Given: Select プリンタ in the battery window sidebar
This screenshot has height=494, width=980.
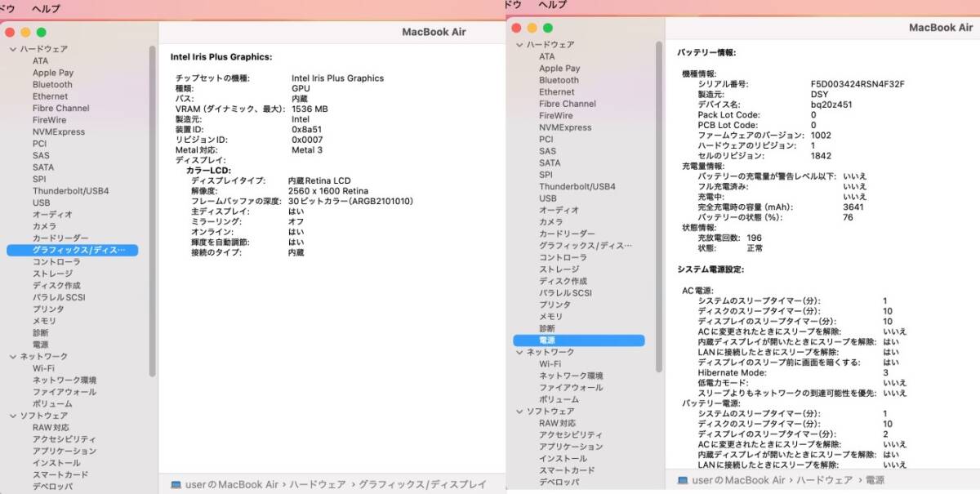Looking at the screenshot, I should point(555,305).
